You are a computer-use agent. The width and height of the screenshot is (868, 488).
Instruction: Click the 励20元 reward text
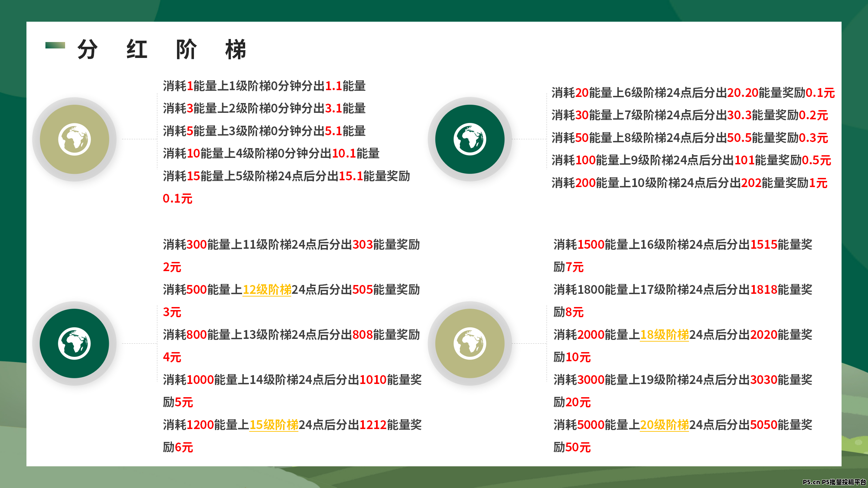coord(572,402)
